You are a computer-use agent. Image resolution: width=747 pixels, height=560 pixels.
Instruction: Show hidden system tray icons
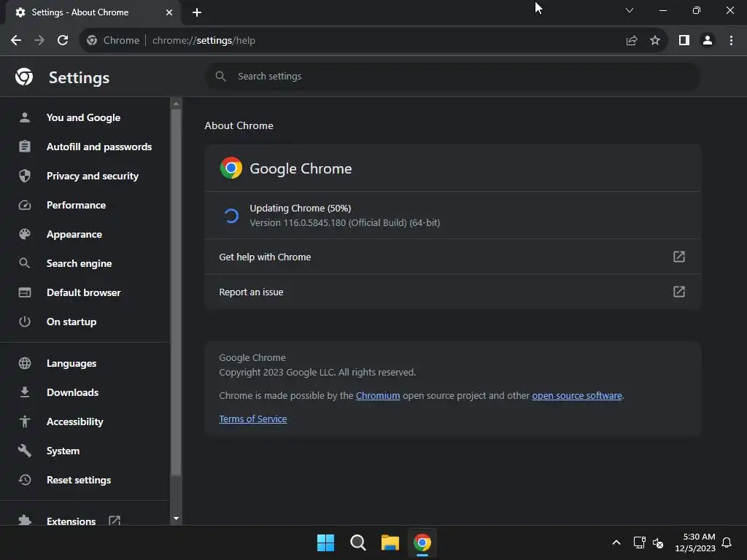616,542
